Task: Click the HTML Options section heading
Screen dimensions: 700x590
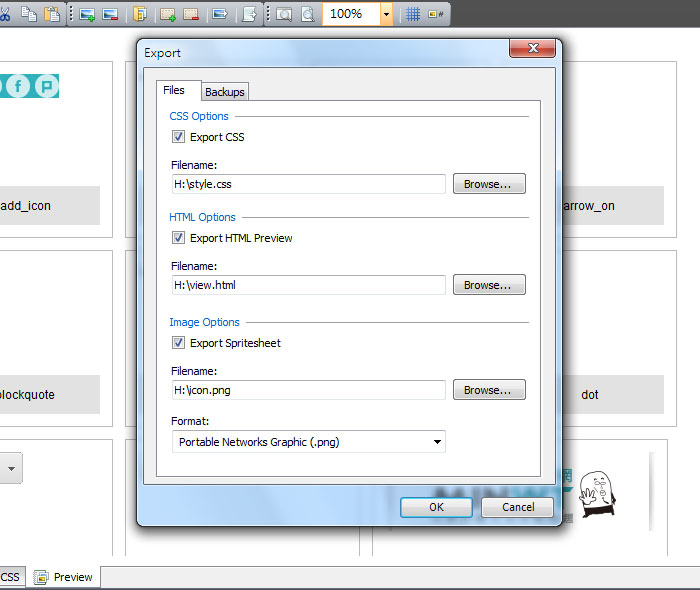Action: pos(202,217)
